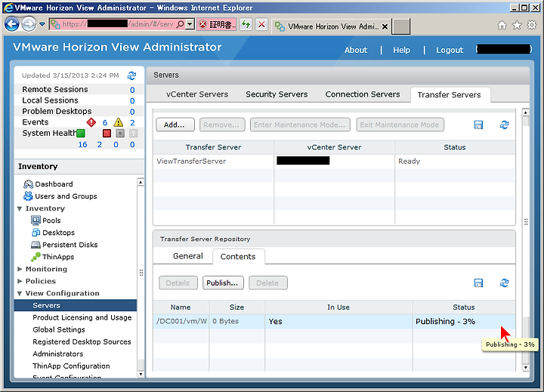Select the /DC001/vm/W repository row

click(334, 322)
